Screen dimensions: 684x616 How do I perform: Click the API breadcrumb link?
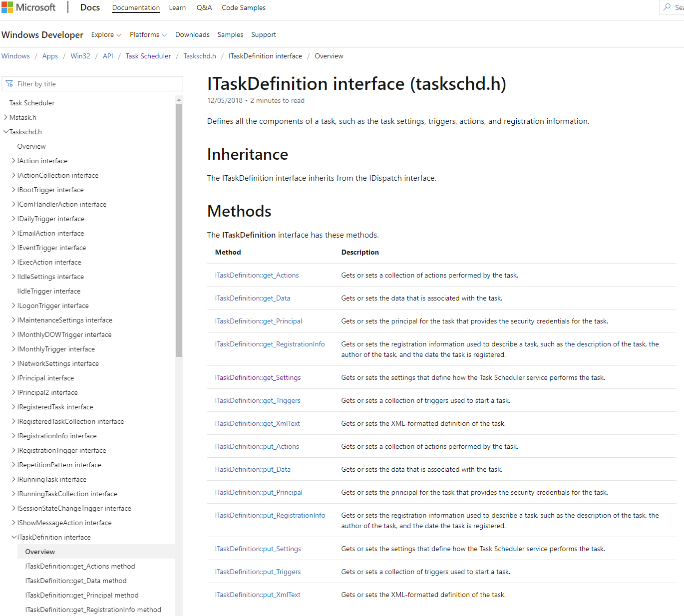click(108, 56)
